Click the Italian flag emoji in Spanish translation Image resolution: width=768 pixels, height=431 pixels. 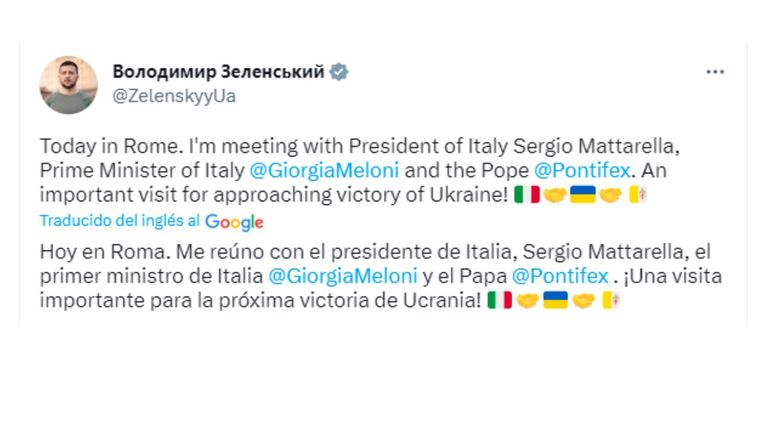pyautogui.click(x=500, y=300)
